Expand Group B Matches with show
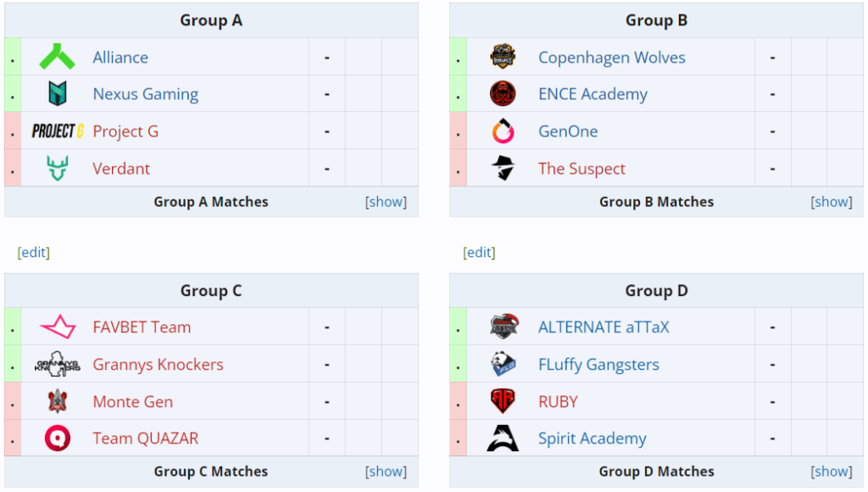Image resolution: width=868 pixels, height=492 pixels. (x=832, y=202)
